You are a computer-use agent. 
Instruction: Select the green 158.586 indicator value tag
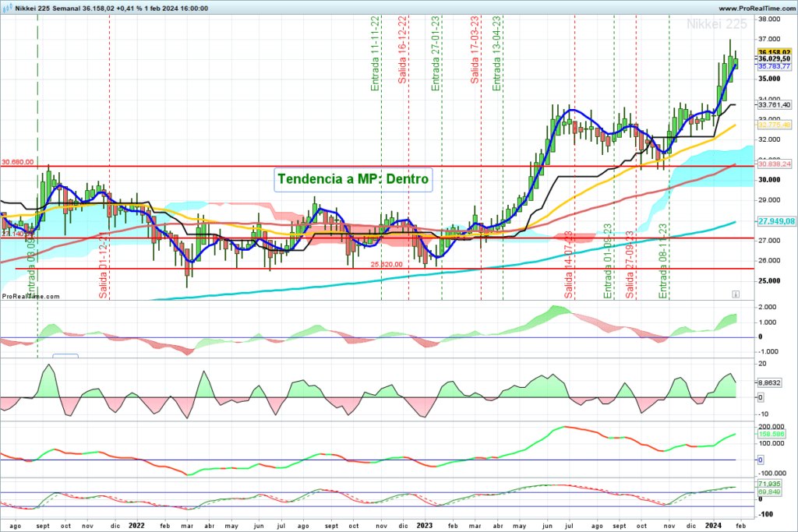point(771,434)
